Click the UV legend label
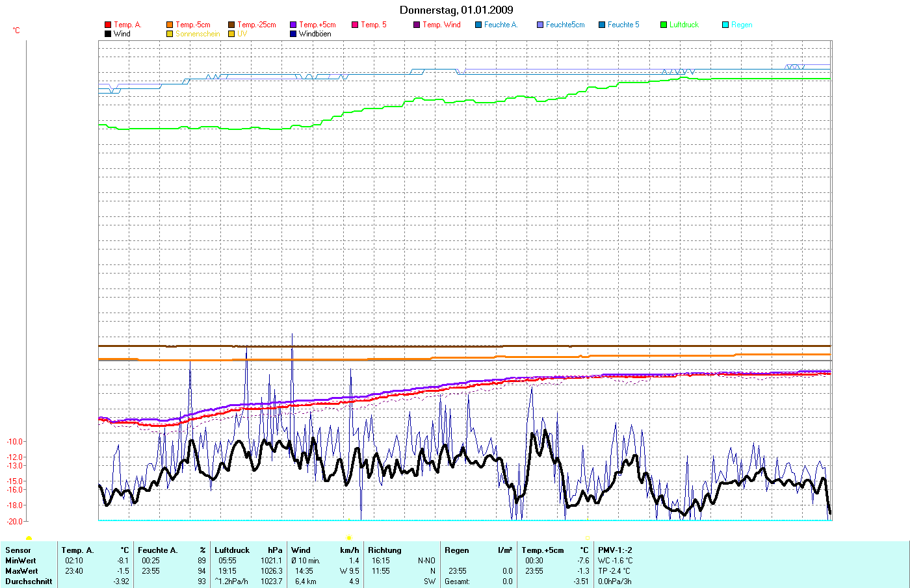The image size is (910, 588). coord(242,34)
